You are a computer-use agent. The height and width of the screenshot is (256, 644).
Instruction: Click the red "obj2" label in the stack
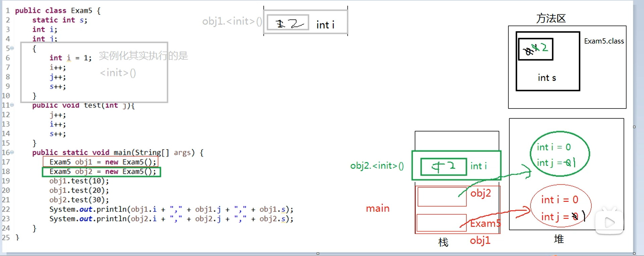[x=481, y=193]
